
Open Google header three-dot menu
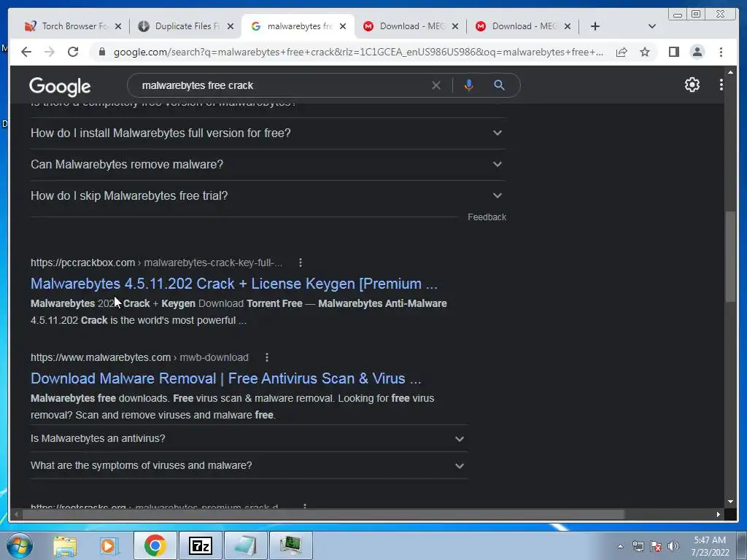pos(721,85)
